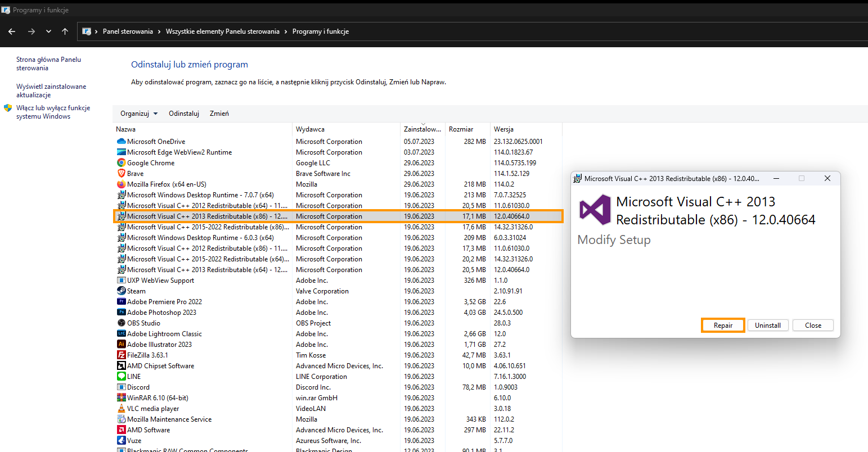Click the Mozilla Firefox icon
Image resolution: width=868 pixels, height=452 pixels.
(x=121, y=184)
